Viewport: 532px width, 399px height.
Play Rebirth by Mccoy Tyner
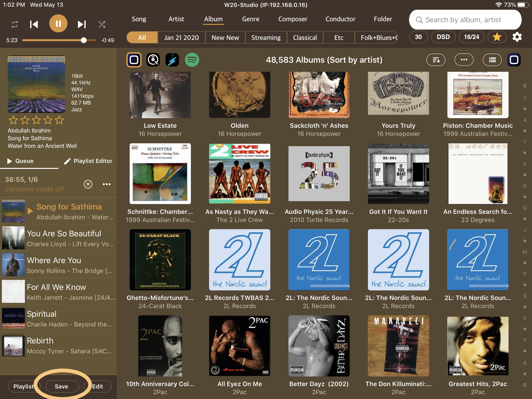click(58, 345)
